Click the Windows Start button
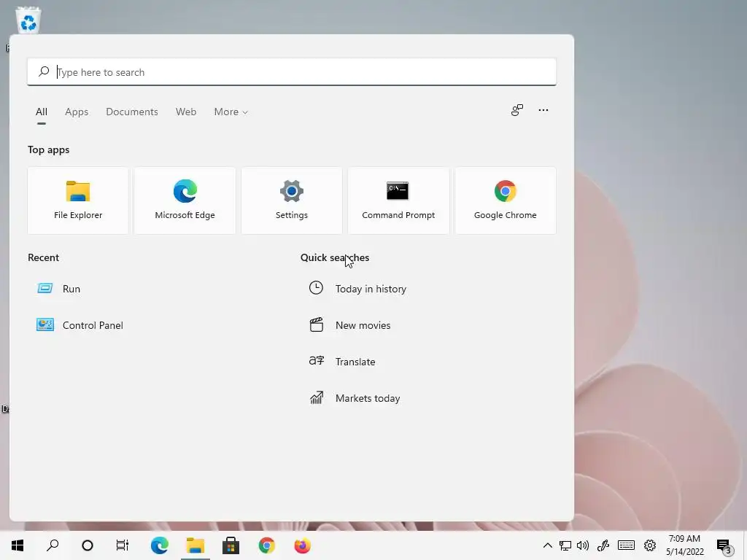 (x=18, y=545)
